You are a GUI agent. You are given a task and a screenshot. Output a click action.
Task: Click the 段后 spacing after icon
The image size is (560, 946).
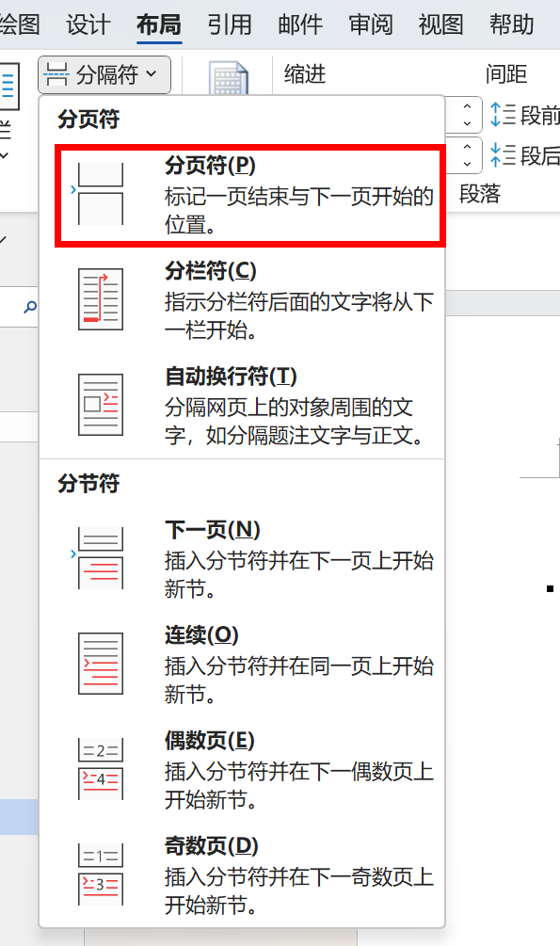[502, 155]
